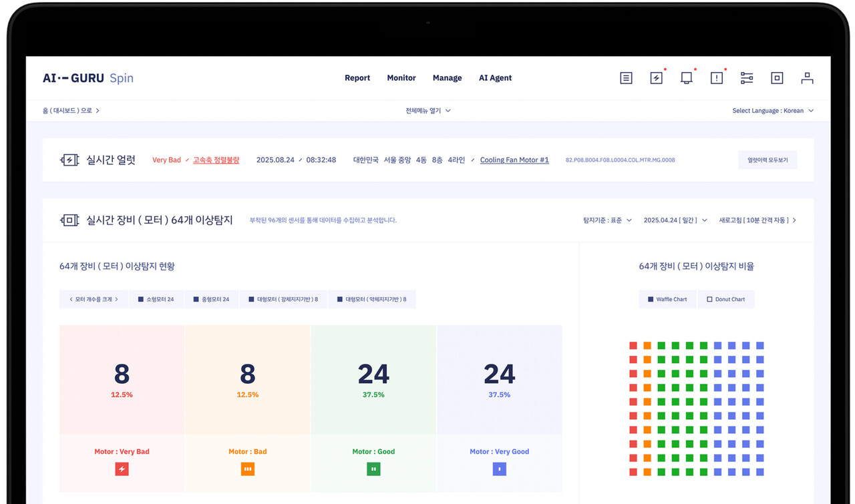Open the Select Language Korean dropdown
Image resolution: width=855 pixels, height=504 pixels.
772,111
